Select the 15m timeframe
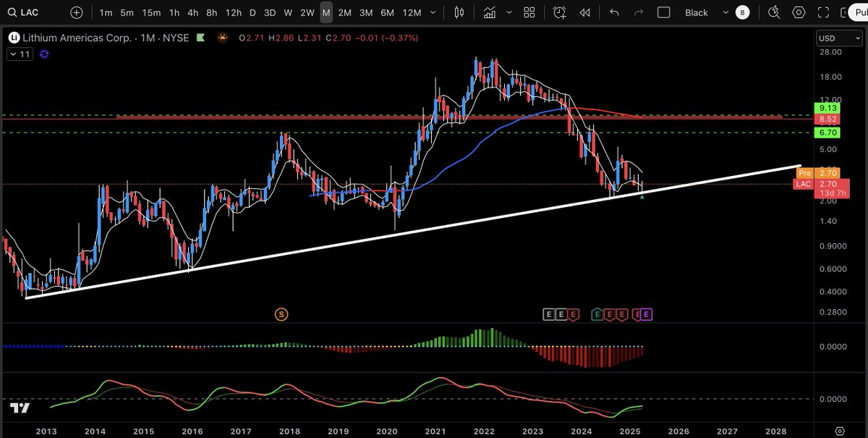The width and height of the screenshot is (868, 438). (x=151, y=12)
